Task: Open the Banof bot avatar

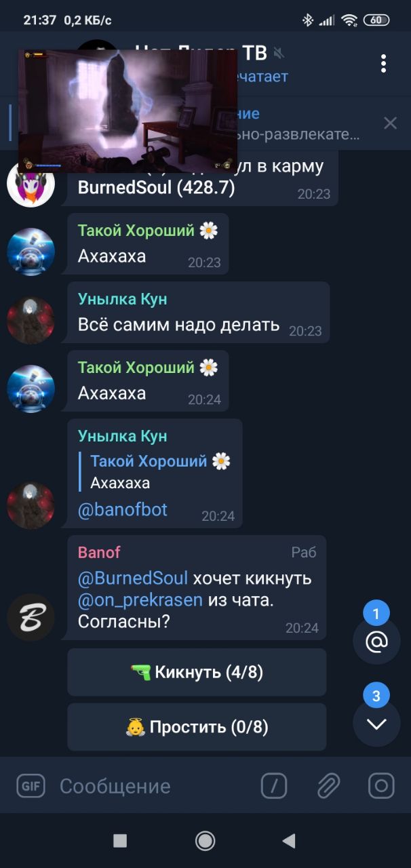Action: (31, 617)
